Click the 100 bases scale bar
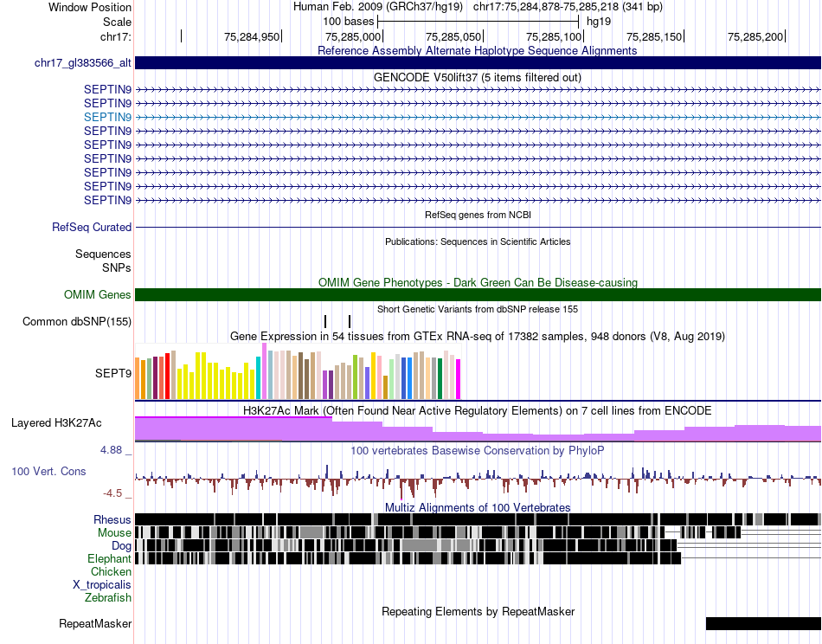Screen dimensions: 822x644 click(478, 22)
